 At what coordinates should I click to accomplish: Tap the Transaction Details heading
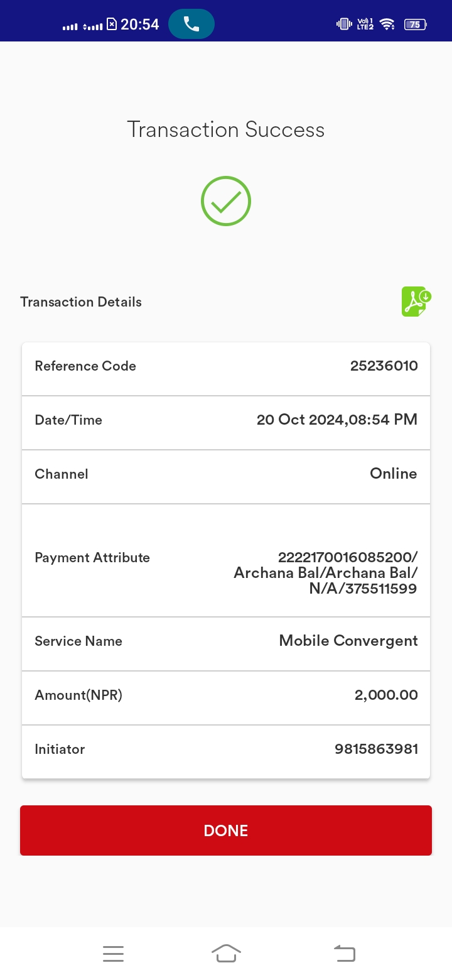81,302
